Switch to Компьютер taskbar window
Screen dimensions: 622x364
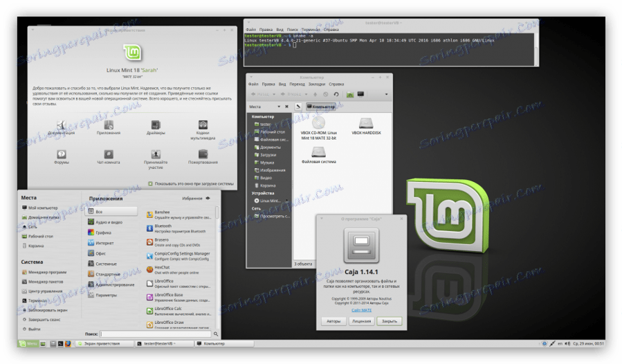click(225, 344)
